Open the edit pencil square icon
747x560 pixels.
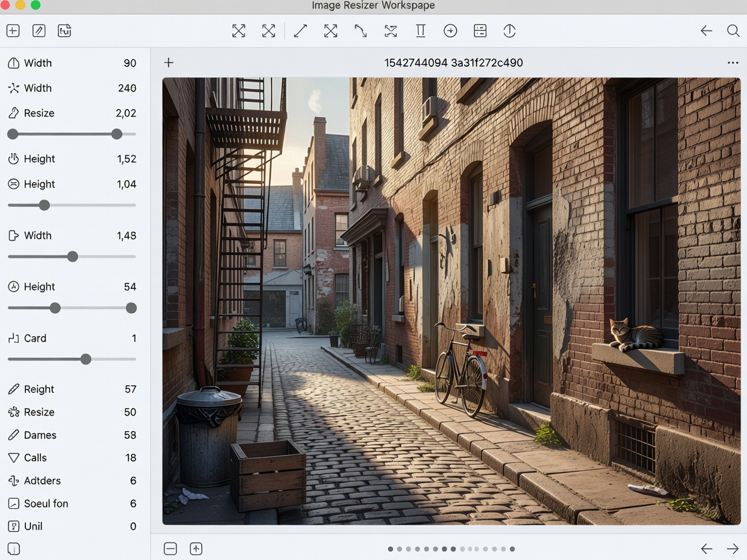(39, 31)
